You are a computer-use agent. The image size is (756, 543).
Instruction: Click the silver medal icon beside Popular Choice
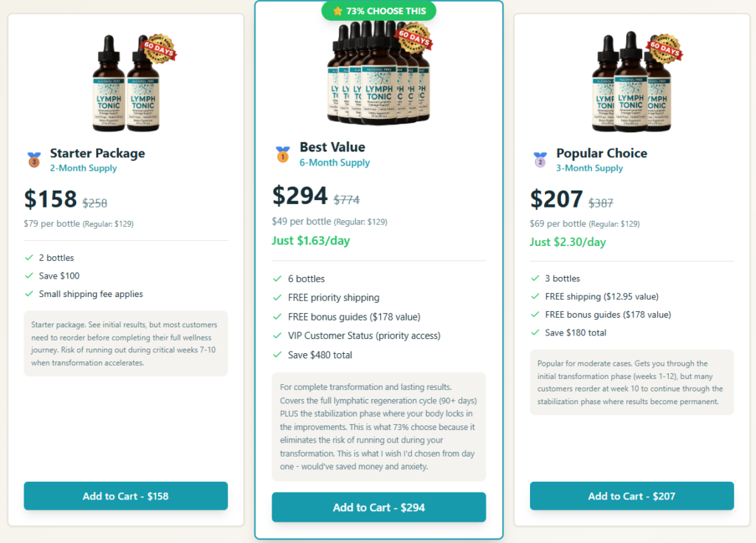click(x=540, y=160)
